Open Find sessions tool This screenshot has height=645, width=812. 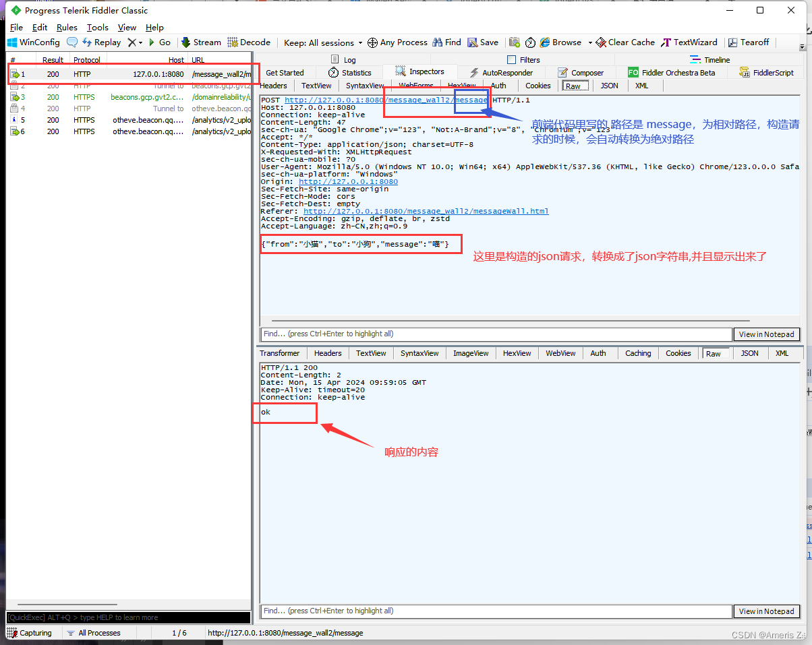click(447, 42)
